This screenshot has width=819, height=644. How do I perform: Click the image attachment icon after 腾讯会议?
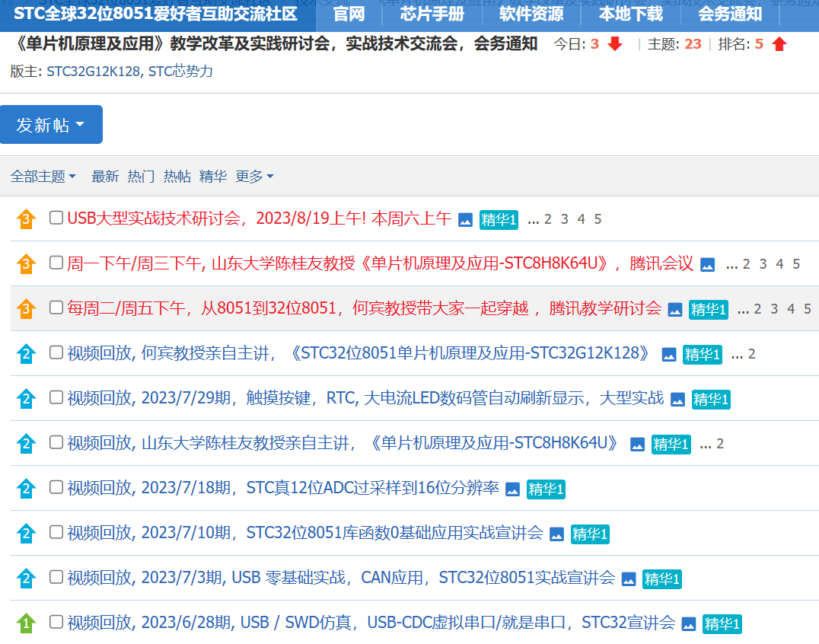pos(708,266)
